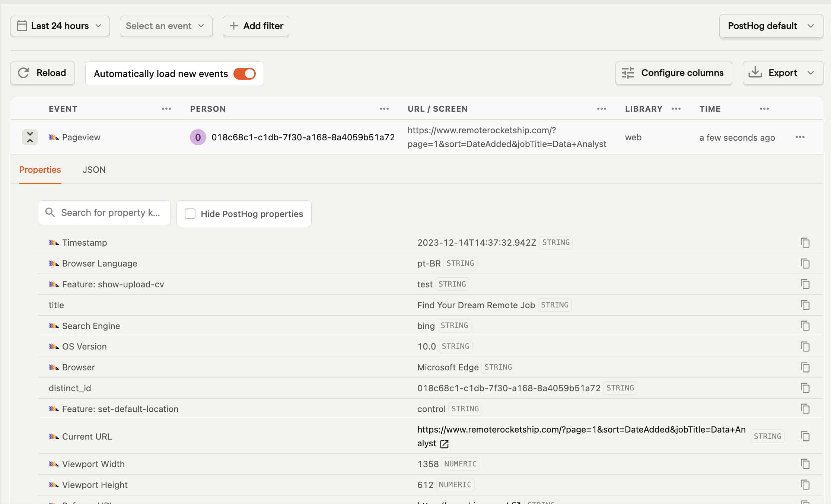Open the Select an event dropdown
Screen dimensions: 831x504
click(x=166, y=26)
